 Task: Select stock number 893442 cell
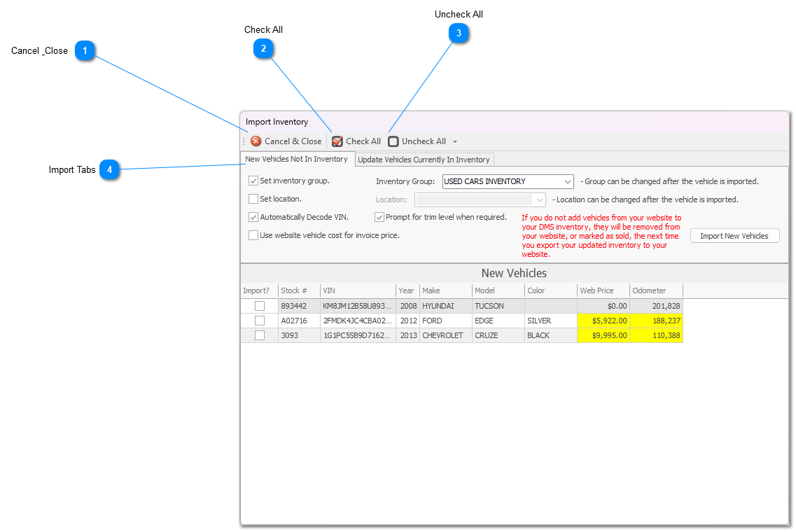point(299,306)
